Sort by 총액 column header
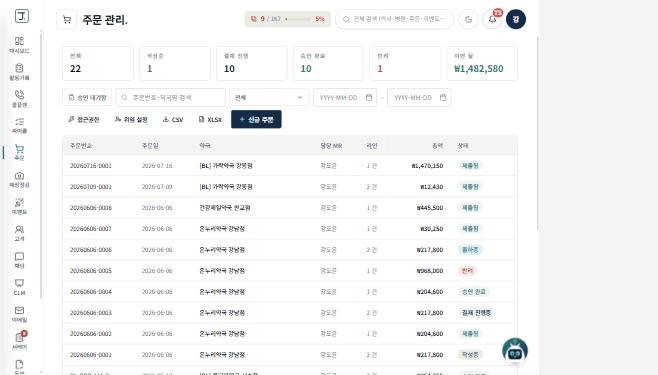Viewport: 658px width, 375px height. (x=437, y=146)
